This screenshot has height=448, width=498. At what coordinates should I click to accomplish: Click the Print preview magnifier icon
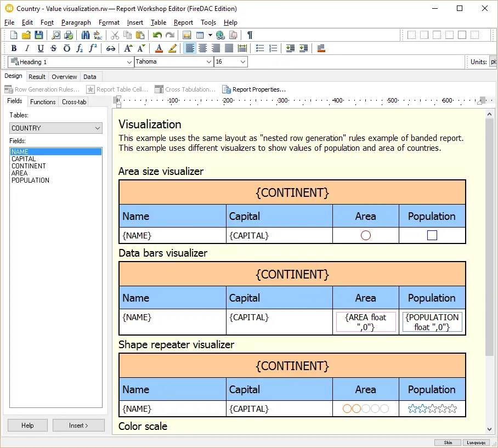pyautogui.click(x=56, y=35)
